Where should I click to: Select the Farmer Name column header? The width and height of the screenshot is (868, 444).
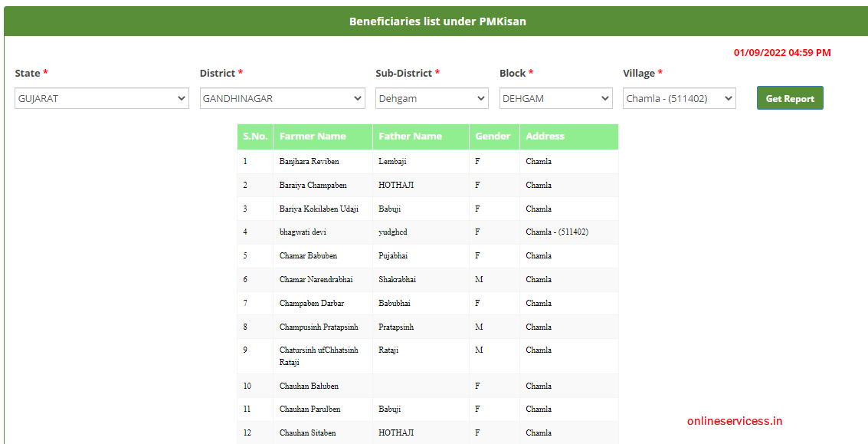click(x=322, y=136)
